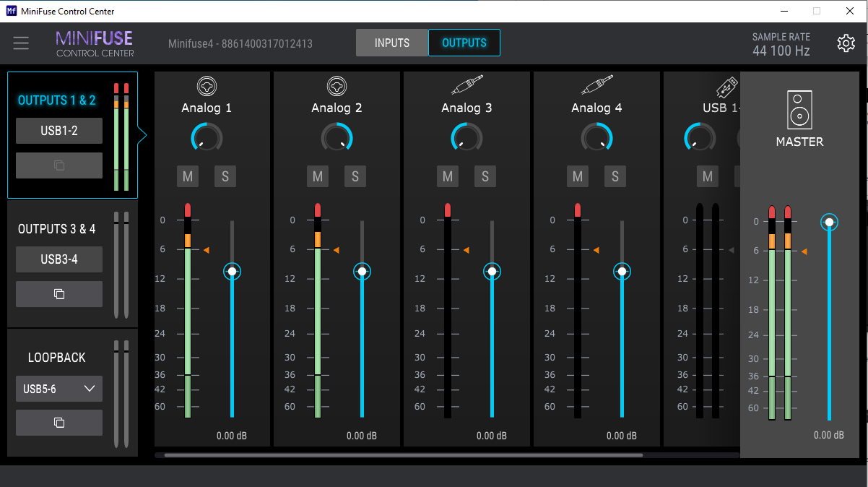Click copy icon under USB3-4
Image resolution: width=868 pixels, height=487 pixels.
pos(59,294)
